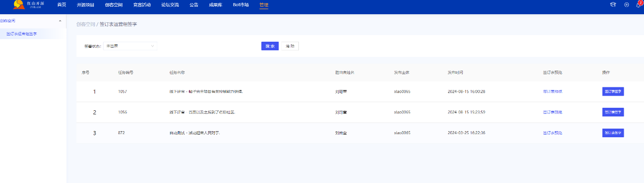Click task number 1056 cell
The width and height of the screenshot is (644, 183).
122,112
